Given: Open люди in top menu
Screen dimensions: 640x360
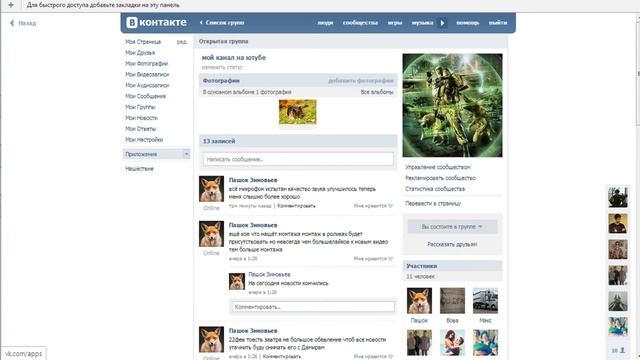Looking at the screenshot, I should pos(325,23).
